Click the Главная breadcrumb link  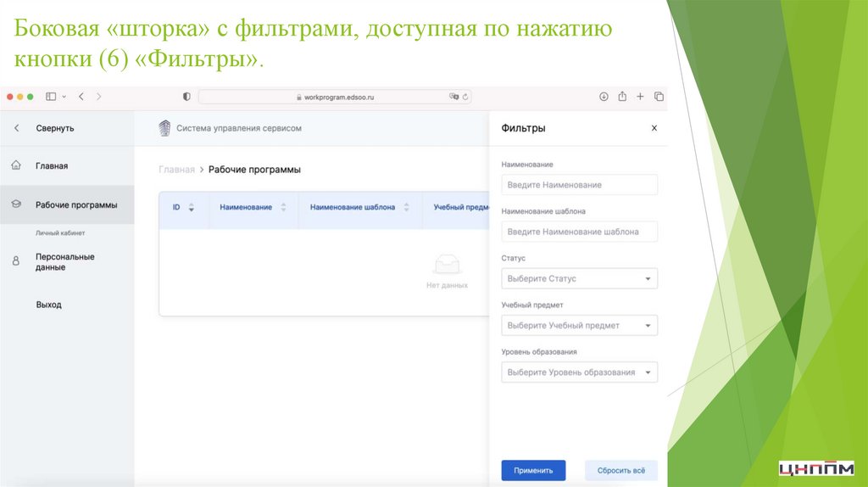176,170
